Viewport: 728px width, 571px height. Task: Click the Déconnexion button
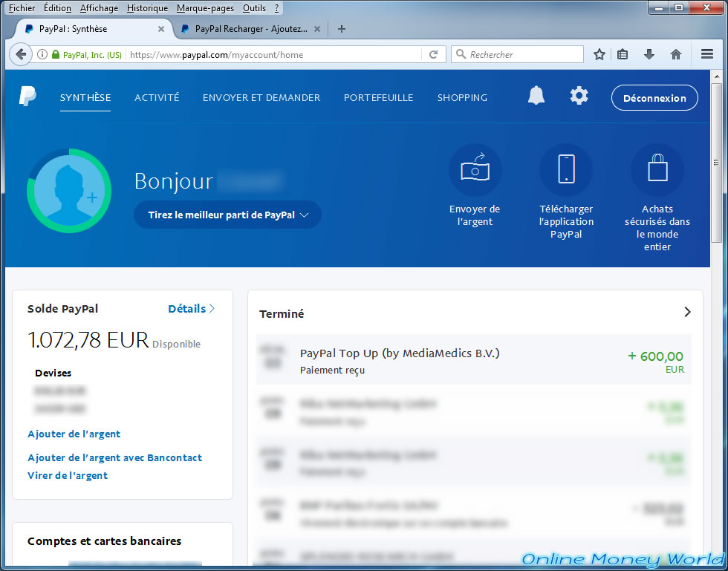pyautogui.click(x=654, y=98)
